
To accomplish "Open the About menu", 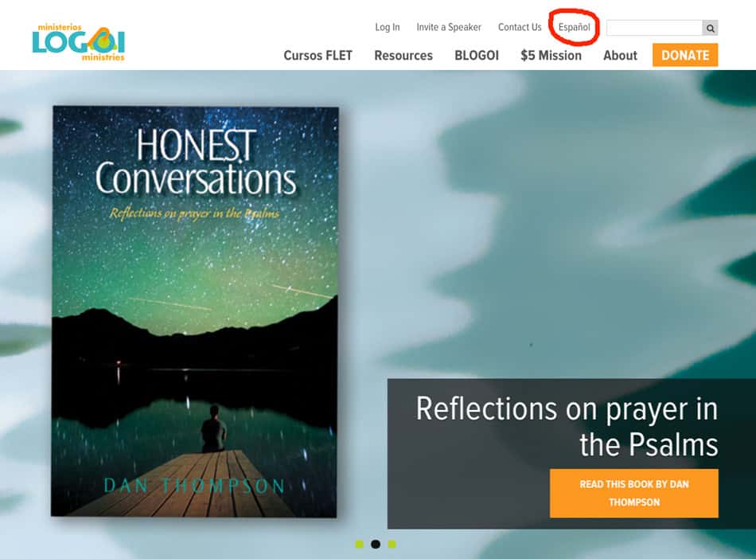I will point(620,56).
